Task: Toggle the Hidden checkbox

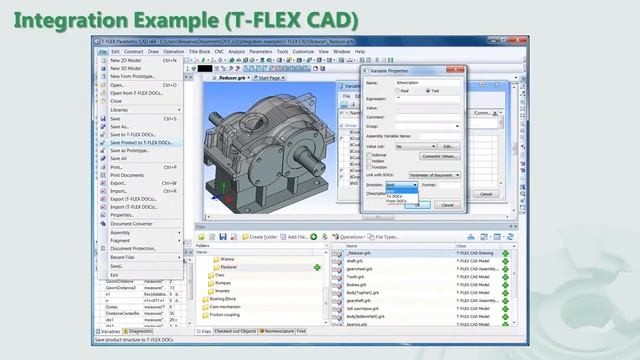Action: point(369,161)
